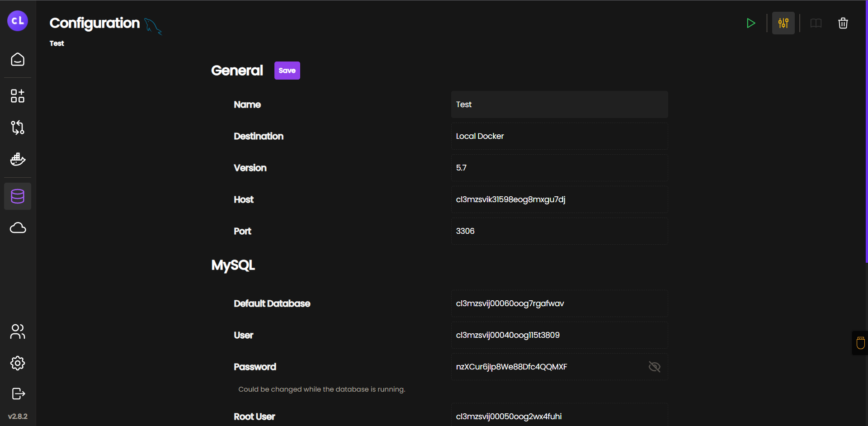
Task: Open the Teams people icon
Action: coord(18,331)
